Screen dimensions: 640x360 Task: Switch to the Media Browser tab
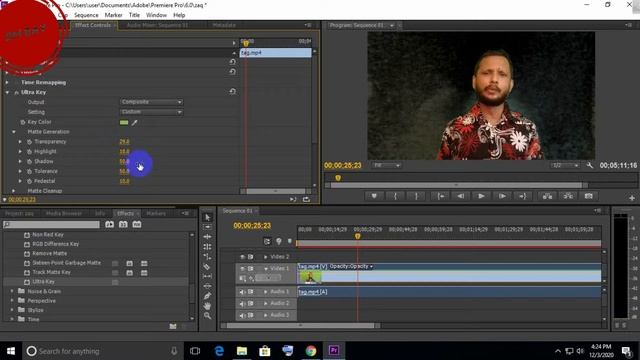(x=64, y=213)
